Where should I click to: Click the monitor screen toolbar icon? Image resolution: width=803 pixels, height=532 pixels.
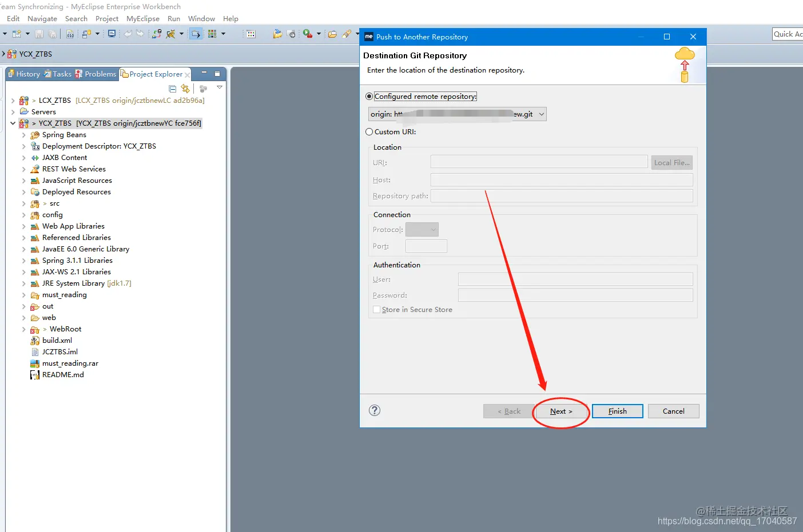112,34
